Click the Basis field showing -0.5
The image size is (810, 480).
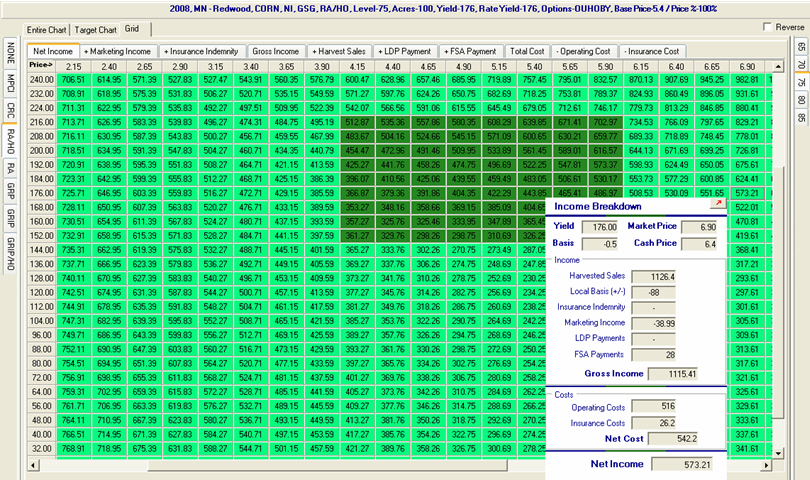pyautogui.click(x=600, y=244)
